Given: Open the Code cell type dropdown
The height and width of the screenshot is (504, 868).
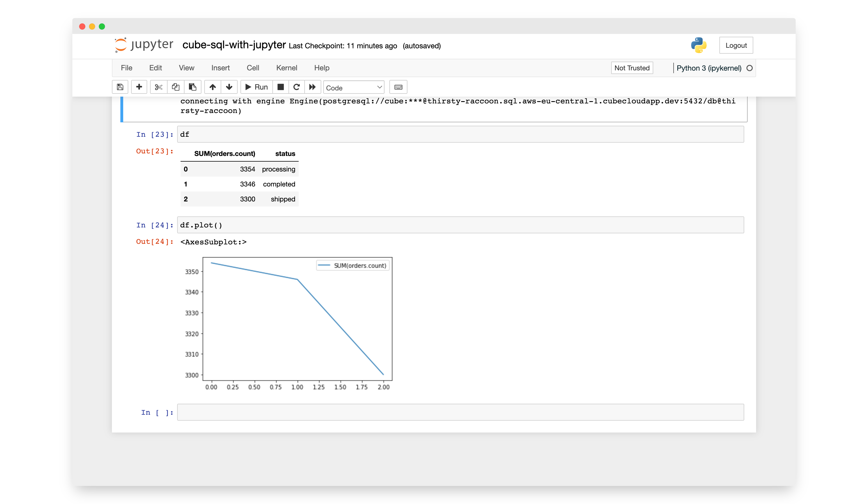Looking at the screenshot, I should point(354,88).
